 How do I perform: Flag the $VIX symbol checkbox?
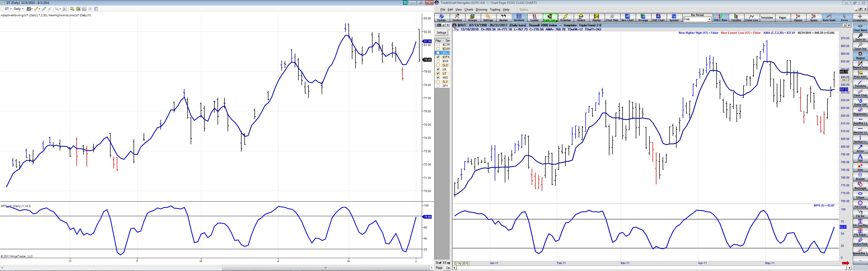coord(438,61)
